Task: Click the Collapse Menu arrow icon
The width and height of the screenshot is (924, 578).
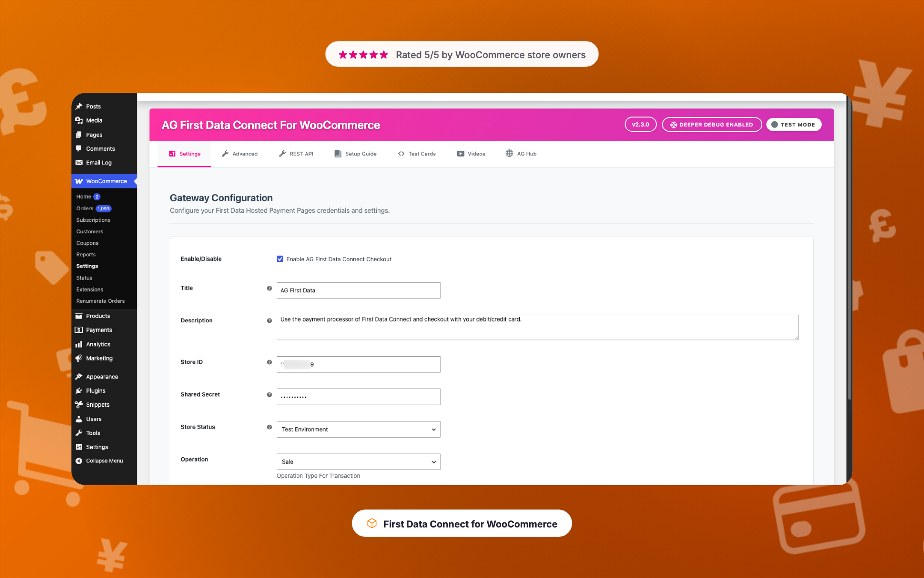Action: pos(79,461)
